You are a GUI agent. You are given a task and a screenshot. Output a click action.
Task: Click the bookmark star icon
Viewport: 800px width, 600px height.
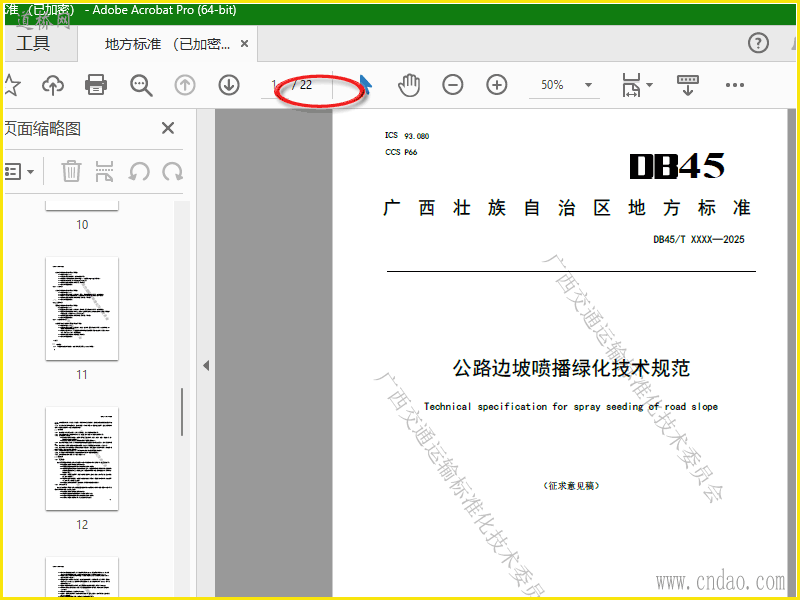click(11, 85)
